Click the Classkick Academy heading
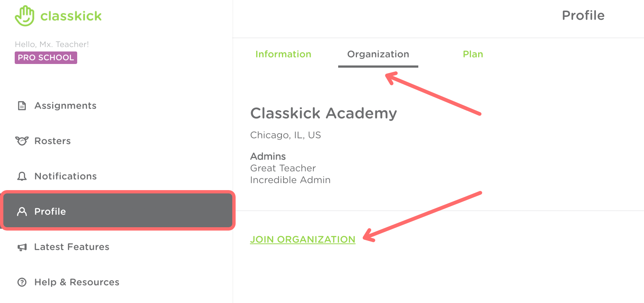The height and width of the screenshot is (303, 644). [x=323, y=113]
